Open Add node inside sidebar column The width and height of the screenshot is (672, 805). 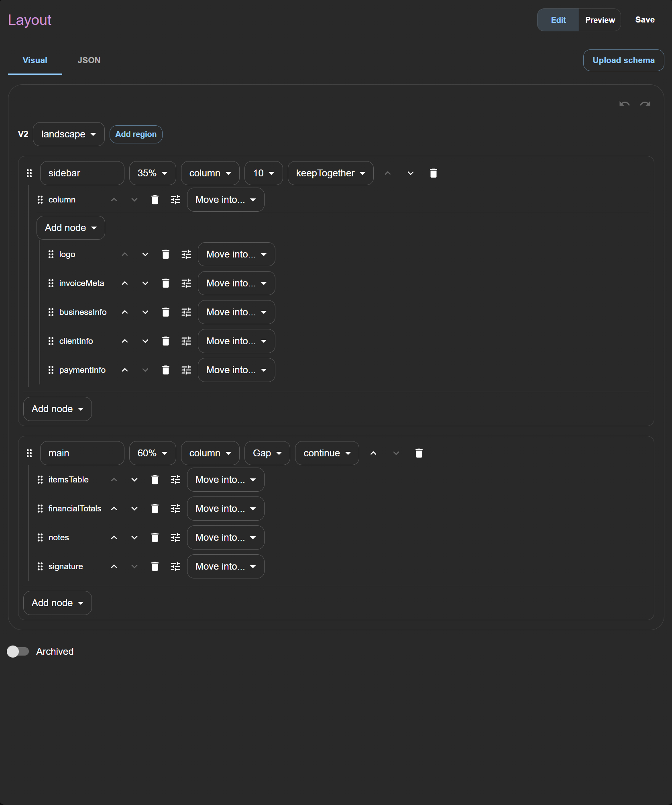pyautogui.click(x=71, y=228)
